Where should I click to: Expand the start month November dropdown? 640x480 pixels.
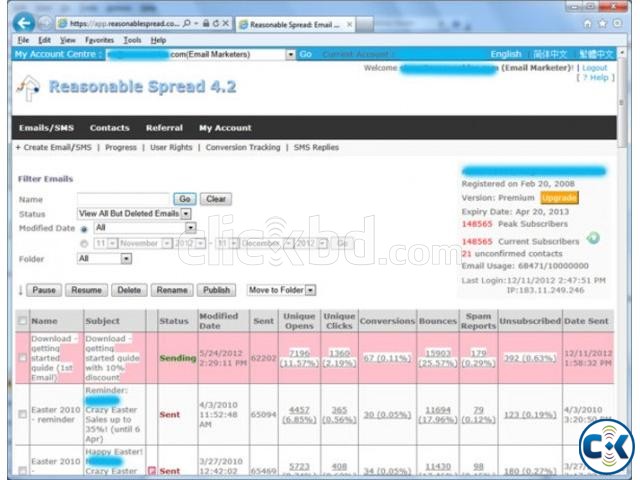pos(167,244)
